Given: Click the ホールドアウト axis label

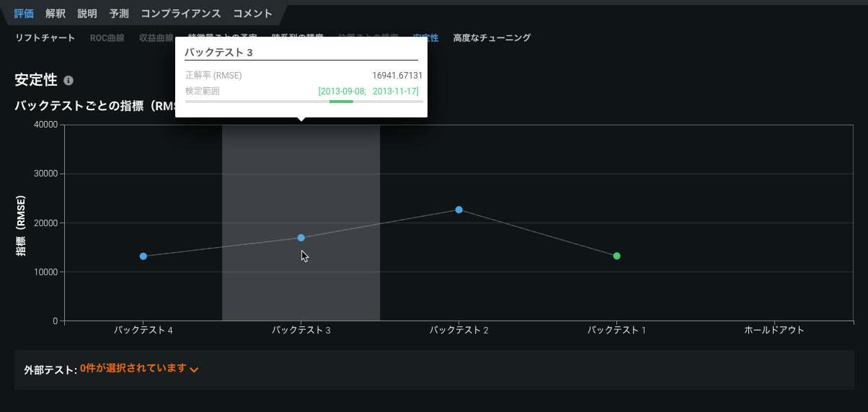Looking at the screenshot, I should (774, 330).
